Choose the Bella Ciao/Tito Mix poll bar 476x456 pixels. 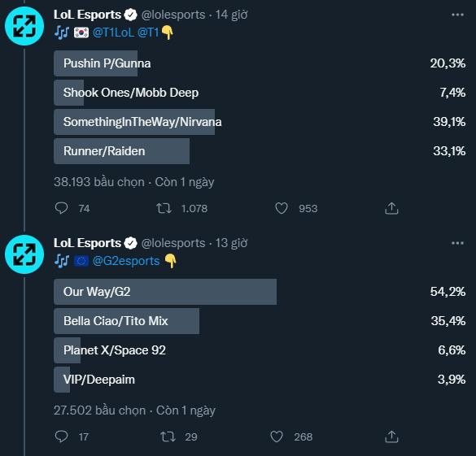[260, 321]
